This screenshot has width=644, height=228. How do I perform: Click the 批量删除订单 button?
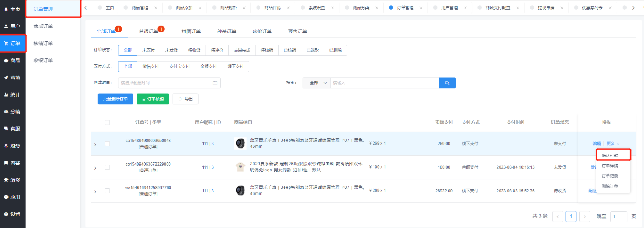pos(115,99)
